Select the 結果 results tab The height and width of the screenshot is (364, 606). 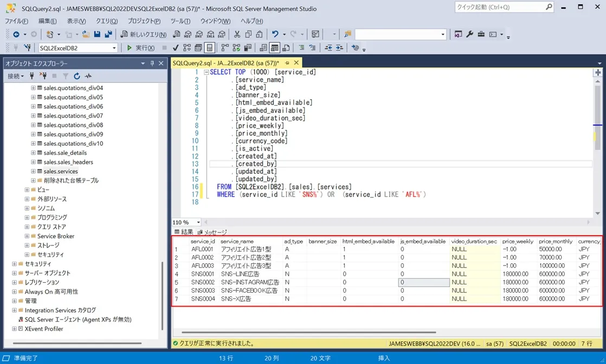pyautogui.click(x=184, y=232)
